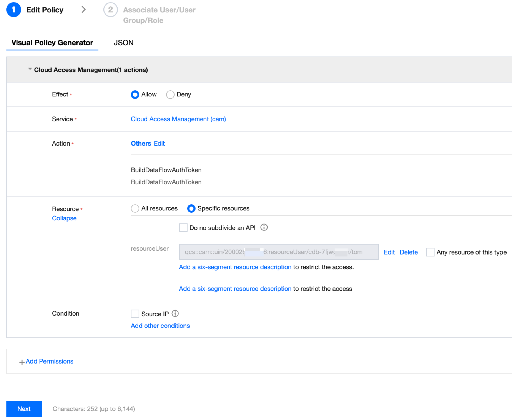Click the step 2 Associate User circle

[110, 10]
